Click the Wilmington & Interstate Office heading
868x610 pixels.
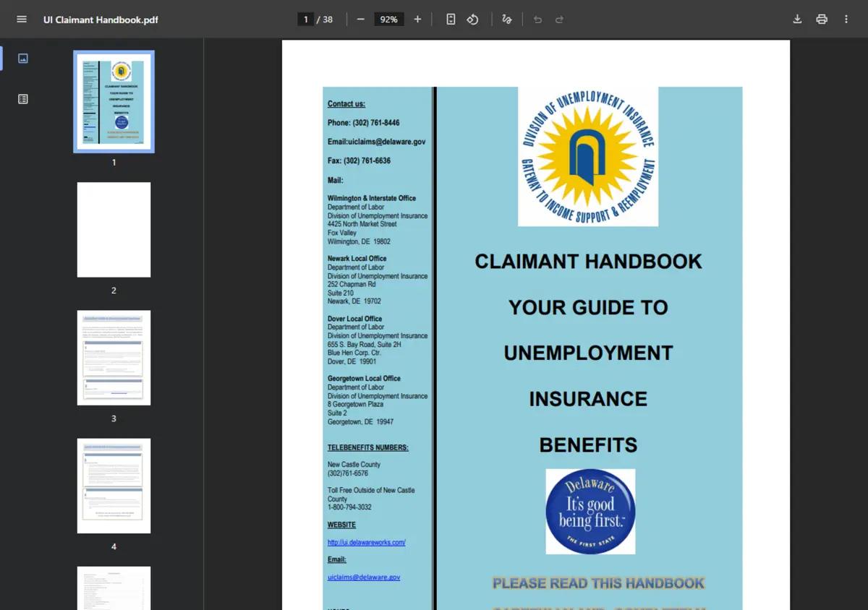372,198
